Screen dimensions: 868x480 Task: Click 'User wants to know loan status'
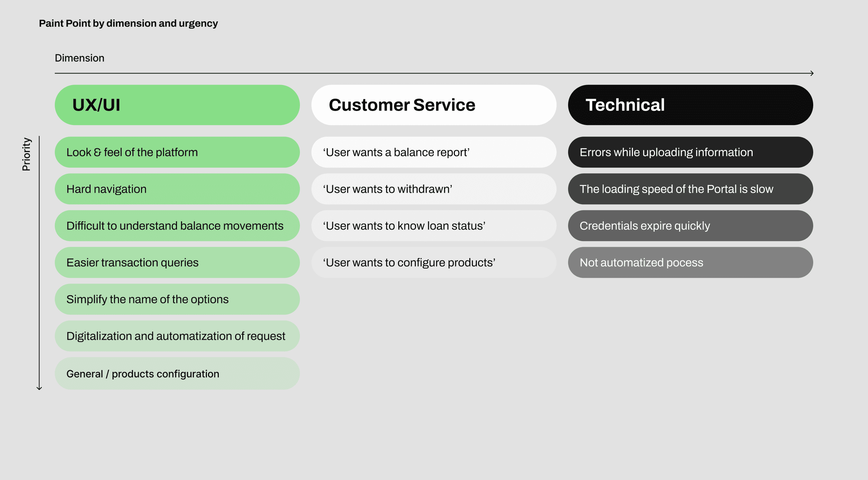point(434,226)
